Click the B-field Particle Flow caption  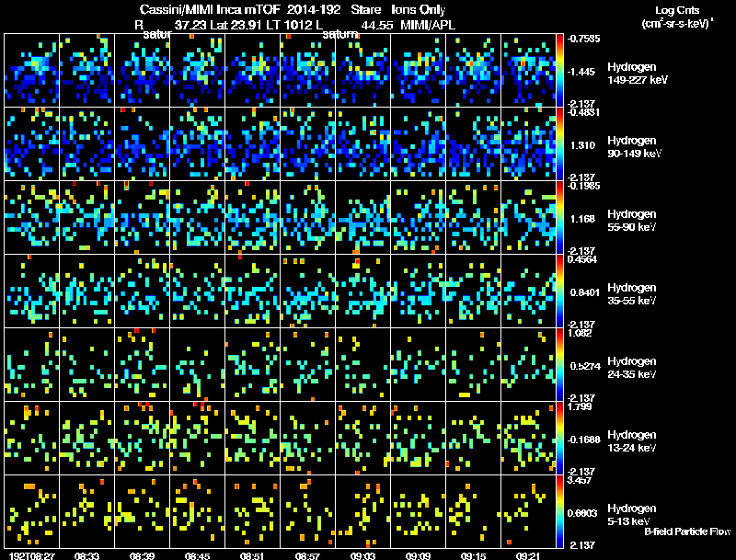[x=687, y=531]
